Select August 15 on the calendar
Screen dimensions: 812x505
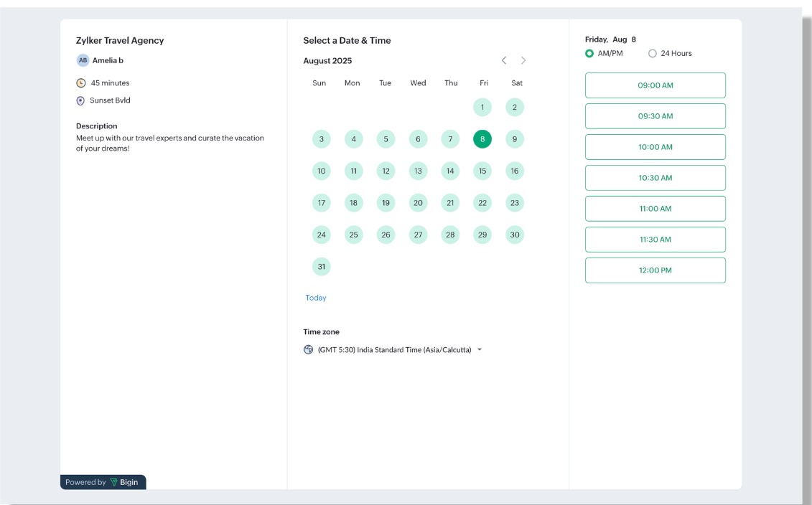coord(482,171)
